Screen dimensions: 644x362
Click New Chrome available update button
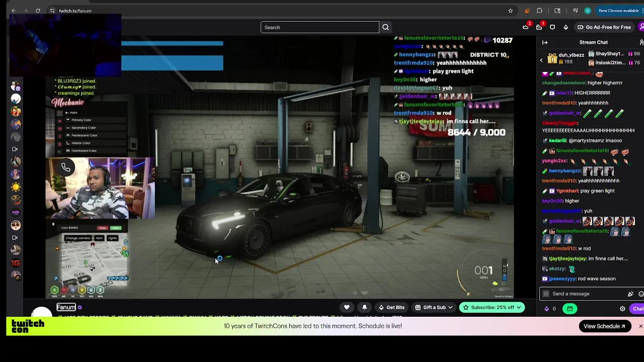[x=618, y=11]
